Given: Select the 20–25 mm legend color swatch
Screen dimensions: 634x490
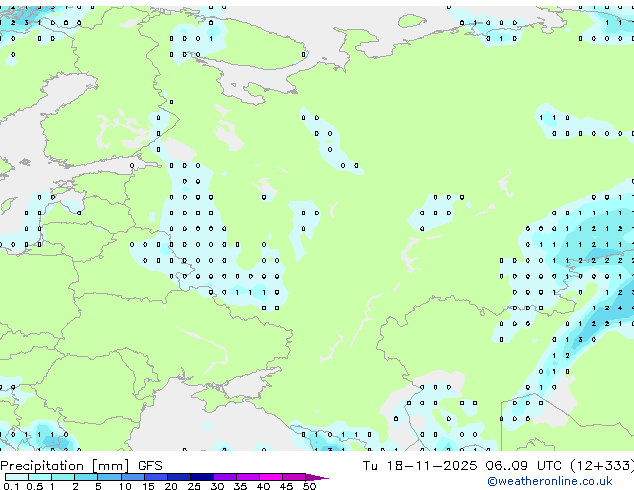Looking at the screenshot, I should click(179, 477).
